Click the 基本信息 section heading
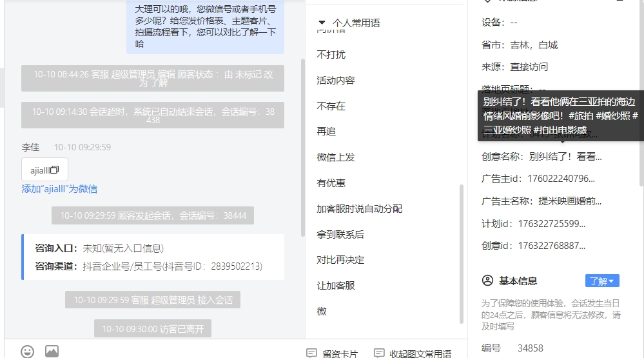The height and width of the screenshot is (358, 644). [518, 281]
